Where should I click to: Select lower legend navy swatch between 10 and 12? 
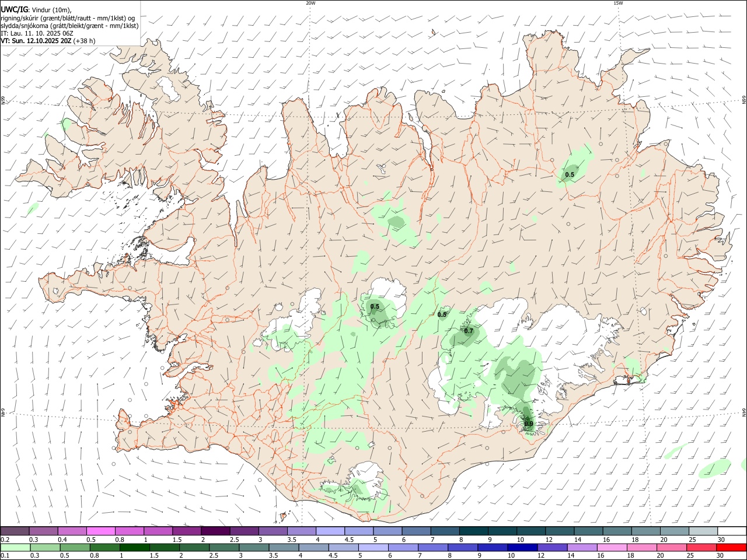click(x=522, y=547)
